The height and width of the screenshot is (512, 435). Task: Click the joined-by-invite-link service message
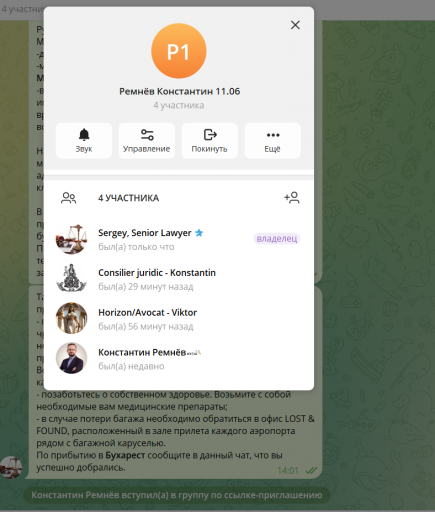click(x=177, y=495)
